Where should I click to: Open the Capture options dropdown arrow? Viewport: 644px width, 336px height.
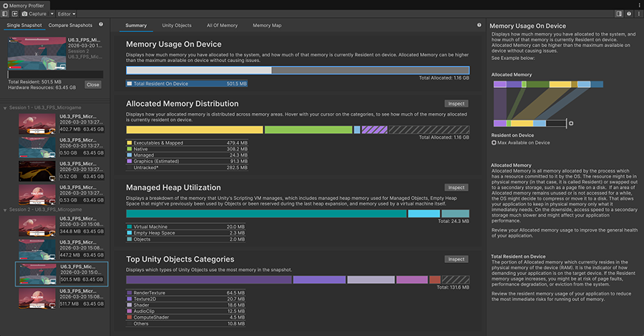point(52,14)
